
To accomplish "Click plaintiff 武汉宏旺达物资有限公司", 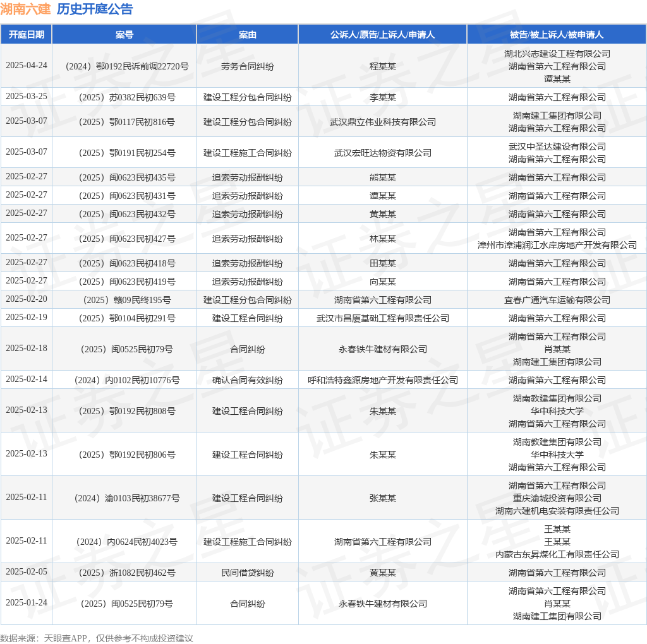I will point(382,153).
